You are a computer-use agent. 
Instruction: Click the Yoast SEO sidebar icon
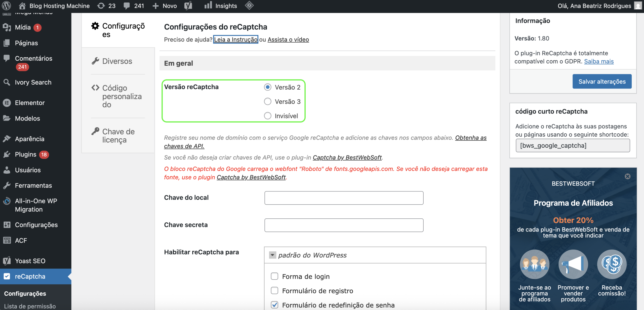[x=7, y=261]
